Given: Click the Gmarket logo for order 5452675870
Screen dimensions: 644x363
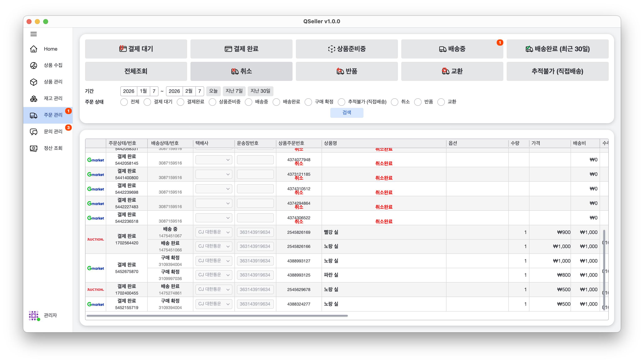Looking at the screenshot, I should (x=95, y=268).
